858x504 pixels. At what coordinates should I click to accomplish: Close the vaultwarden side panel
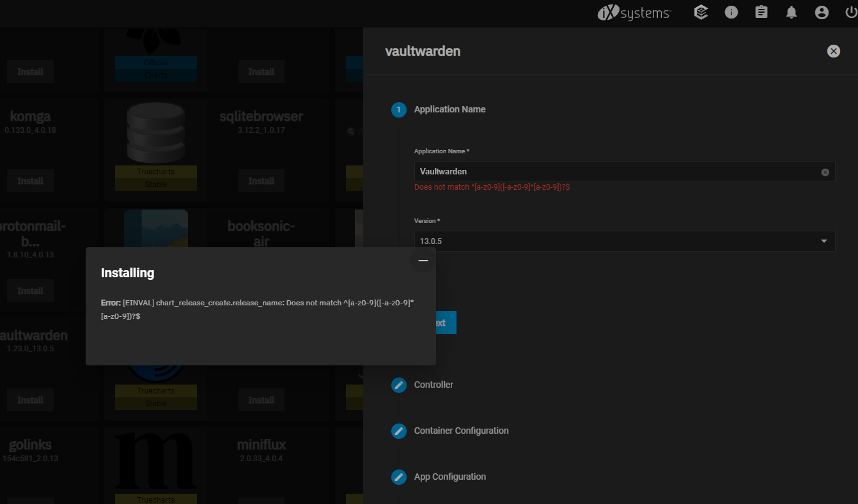coord(834,51)
